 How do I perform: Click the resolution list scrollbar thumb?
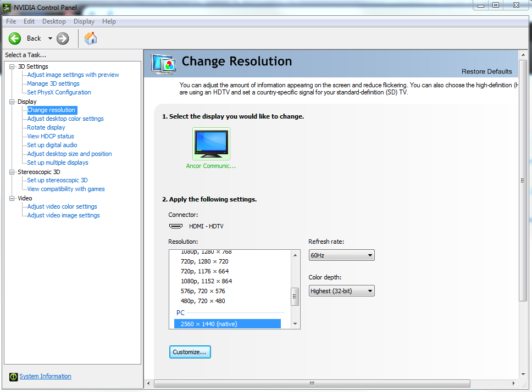tap(295, 297)
